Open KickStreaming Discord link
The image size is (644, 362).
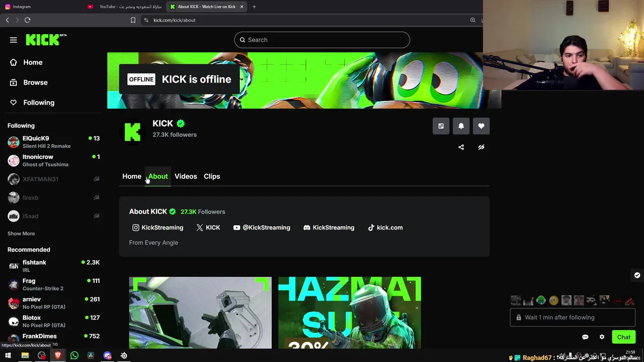coord(329,228)
